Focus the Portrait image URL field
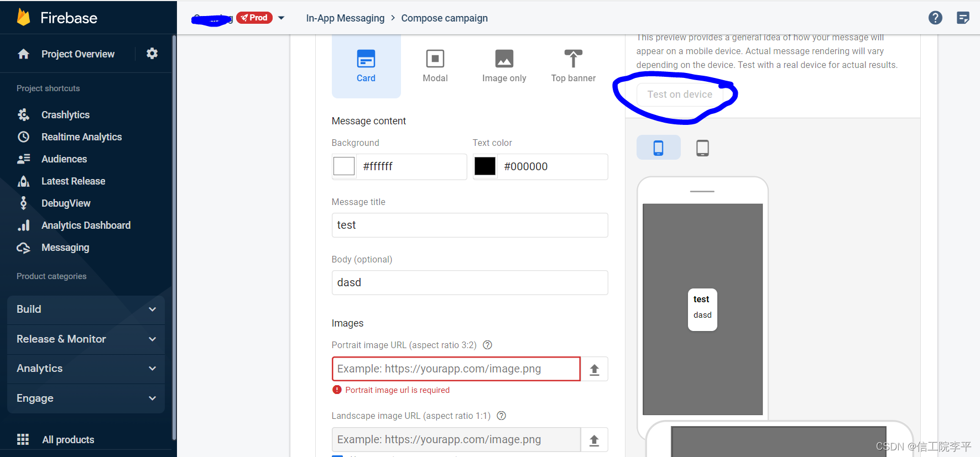 pos(456,369)
